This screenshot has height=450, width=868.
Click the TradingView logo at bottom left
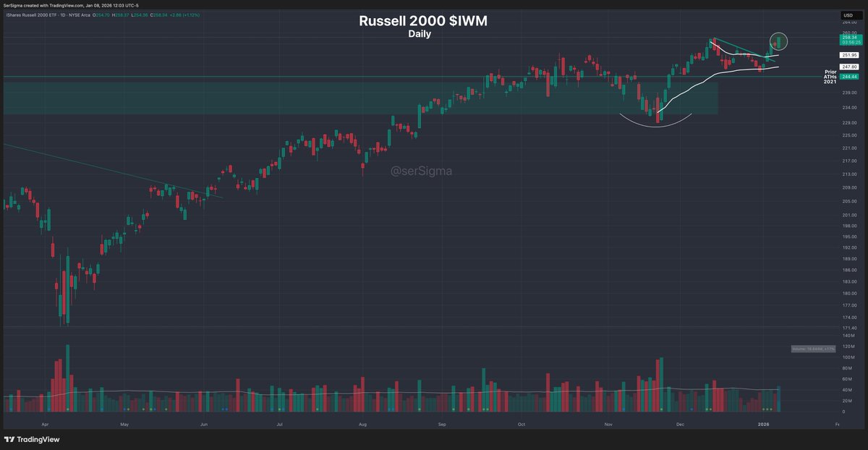click(x=32, y=439)
